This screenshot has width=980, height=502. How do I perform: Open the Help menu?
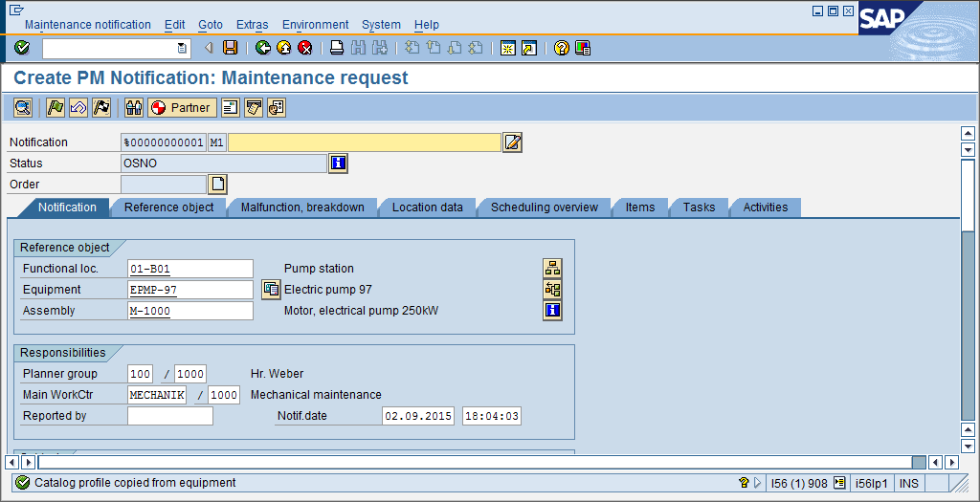[x=427, y=25]
